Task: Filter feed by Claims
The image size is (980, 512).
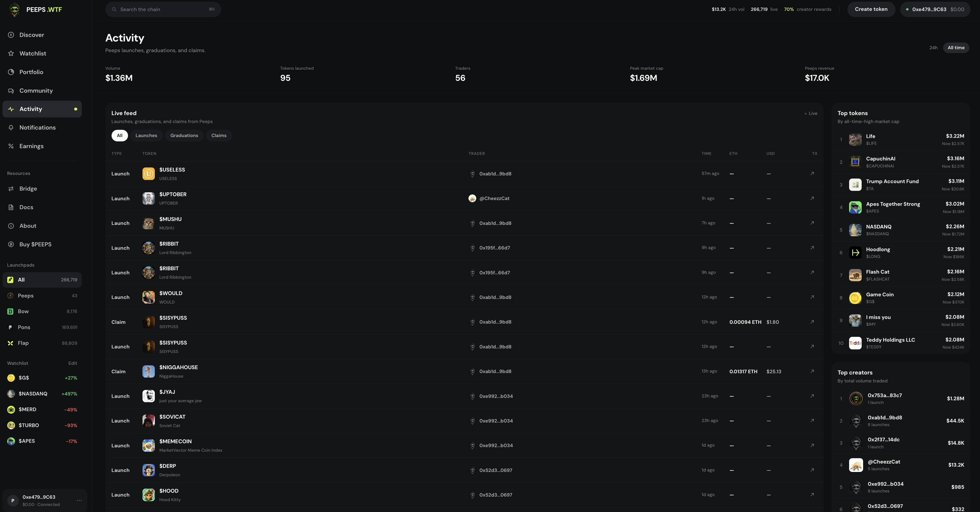Action: 219,136
